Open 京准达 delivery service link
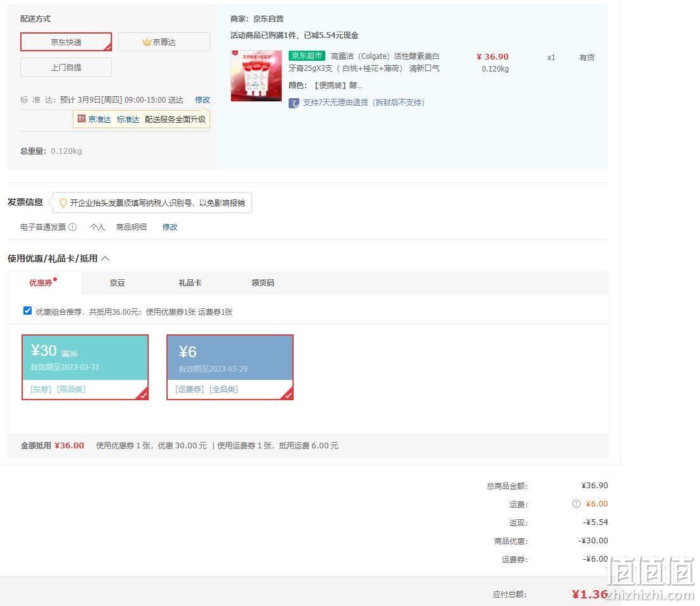The height and width of the screenshot is (606, 700). pos(99,119)
